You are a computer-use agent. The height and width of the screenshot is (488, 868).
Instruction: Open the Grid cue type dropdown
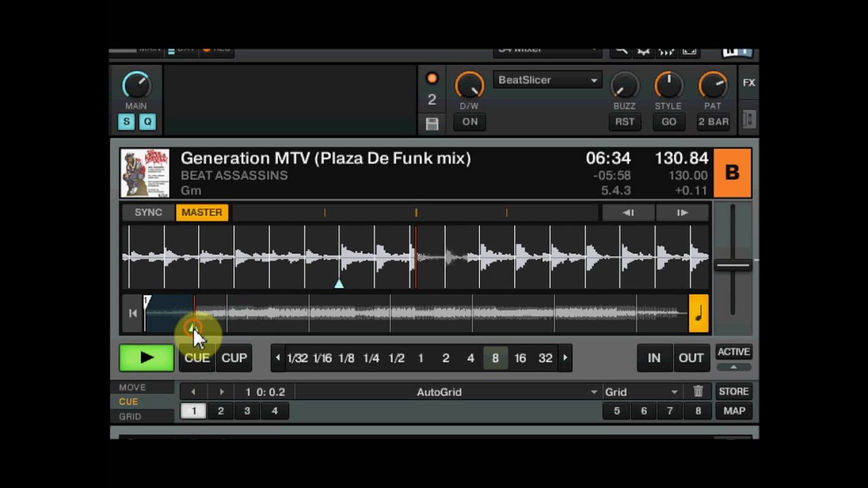[x=641, y=392]
